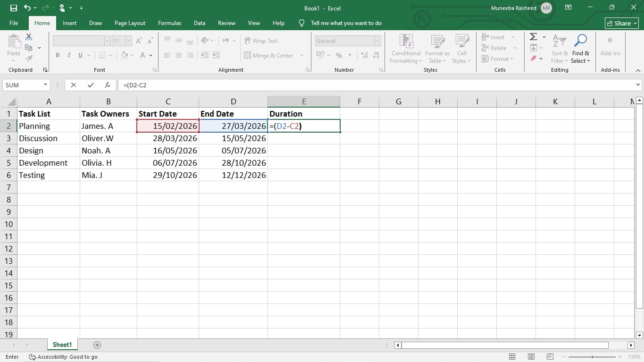
Task: Open the File tab
Action: 14,23
